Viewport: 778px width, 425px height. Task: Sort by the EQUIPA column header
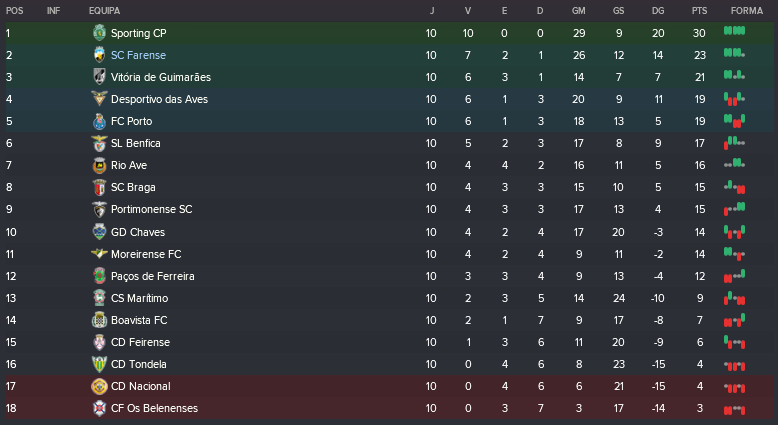104,10
